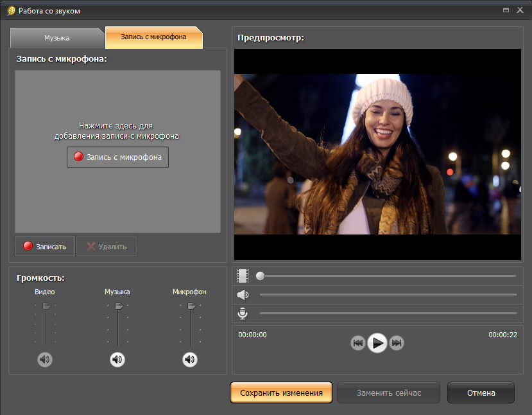This screenshot has height=415, width=532.
Task: Save changes with Сохранить изменения
Action: [281, 393]
